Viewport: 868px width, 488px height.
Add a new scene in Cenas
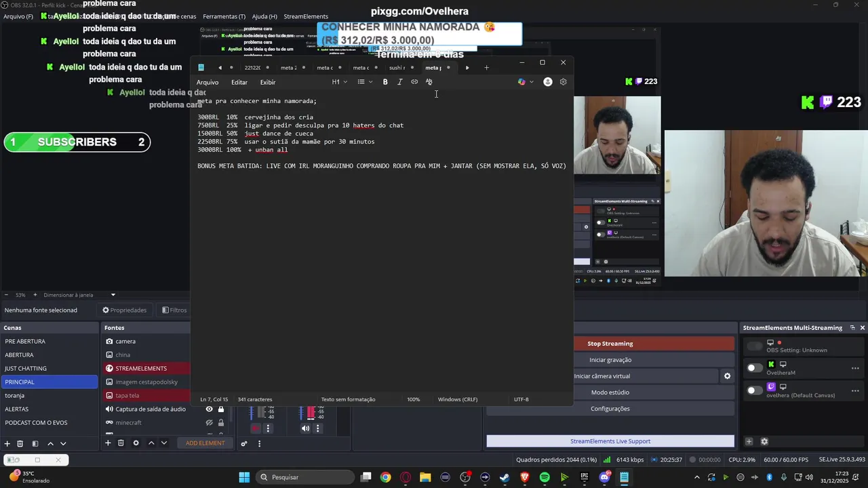tap(7, 443)
